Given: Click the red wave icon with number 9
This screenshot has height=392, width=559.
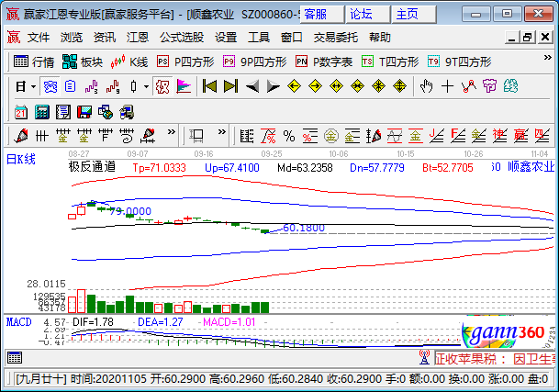Looking at the screenshot, I should tap(113, 86).
